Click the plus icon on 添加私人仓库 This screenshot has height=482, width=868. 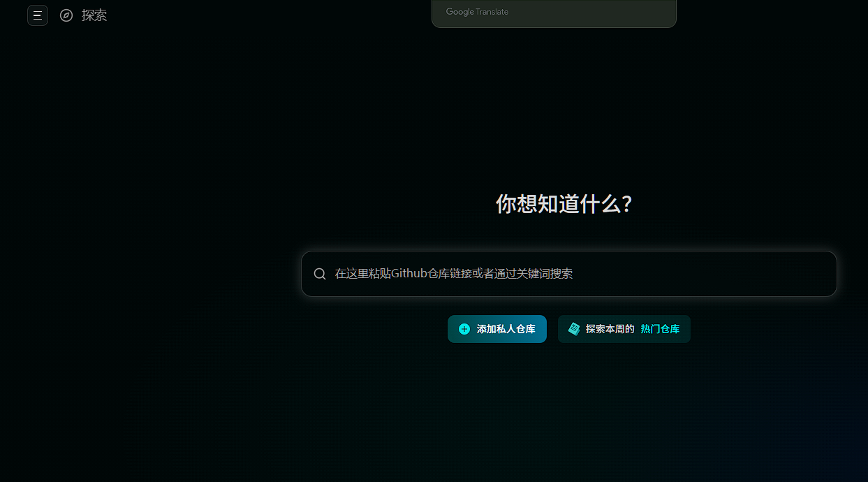click(464, 329)
